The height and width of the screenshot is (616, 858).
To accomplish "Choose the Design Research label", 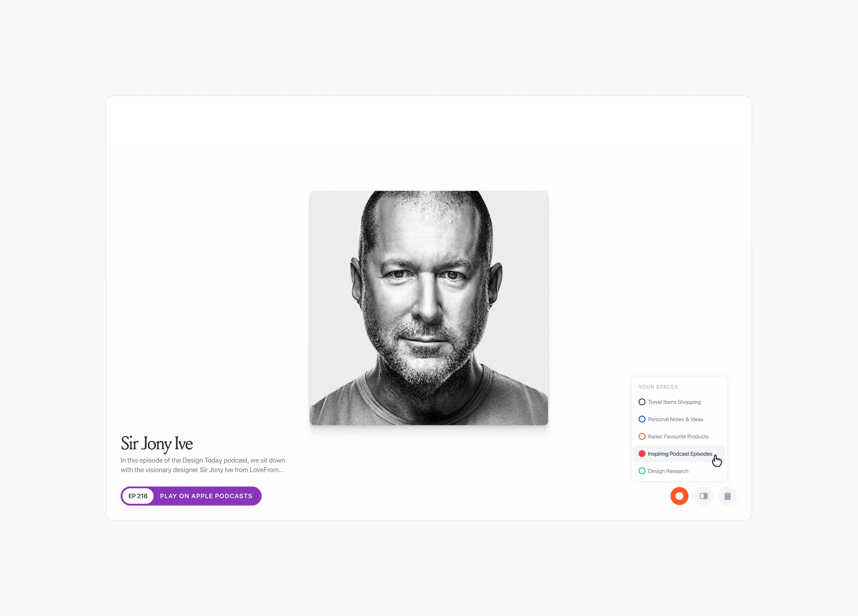I will (668, 471).
